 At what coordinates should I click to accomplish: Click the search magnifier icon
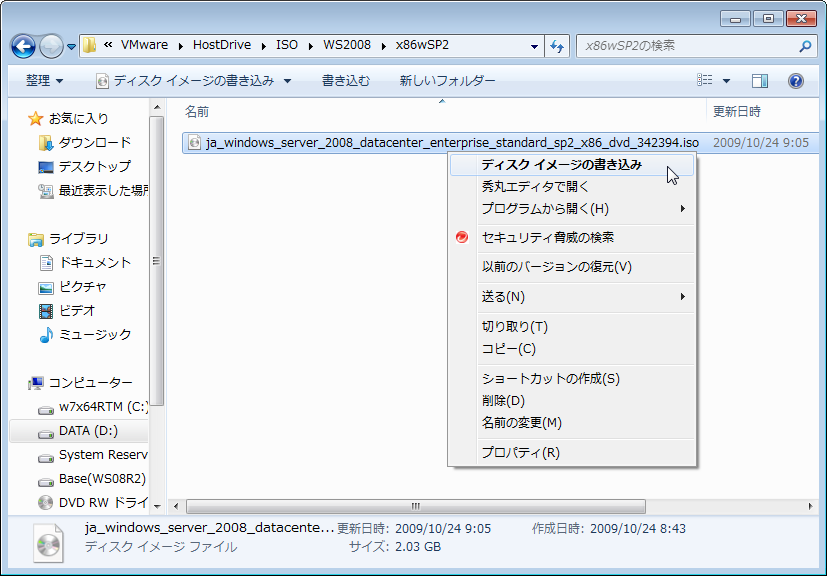805,46
